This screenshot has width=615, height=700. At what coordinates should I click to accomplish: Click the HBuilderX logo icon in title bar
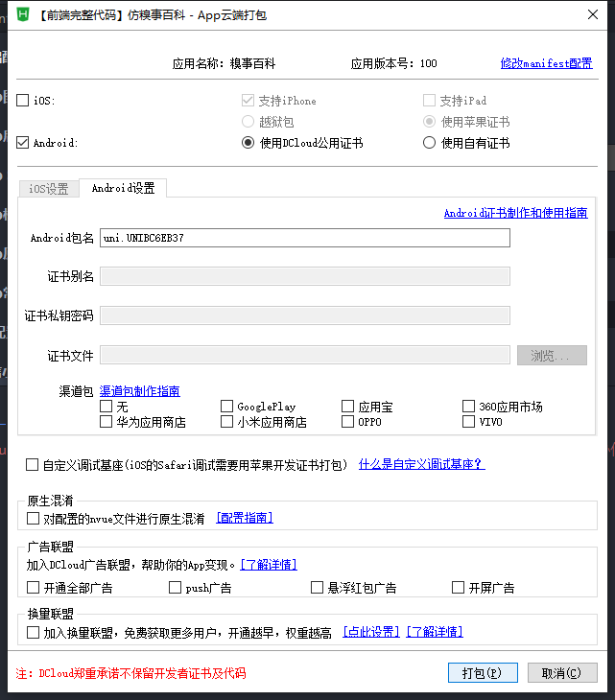(x=23, y=14)
